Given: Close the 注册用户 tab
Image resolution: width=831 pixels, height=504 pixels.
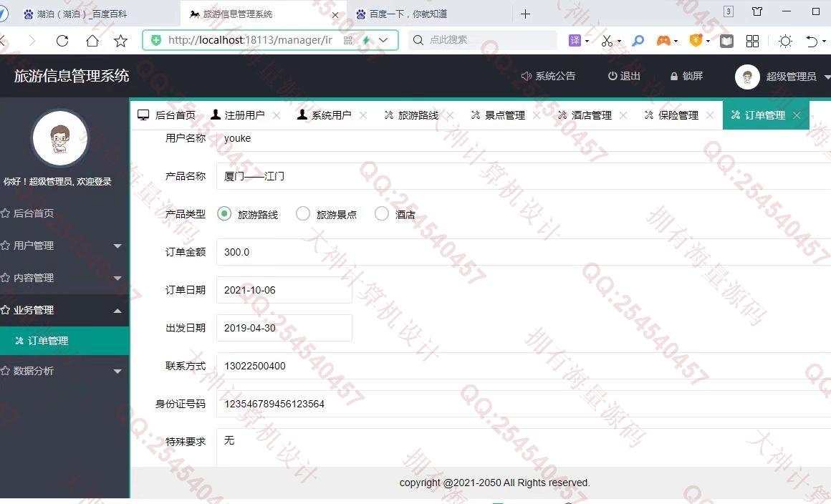Looking at the screenshot, I should pos(276,115).
